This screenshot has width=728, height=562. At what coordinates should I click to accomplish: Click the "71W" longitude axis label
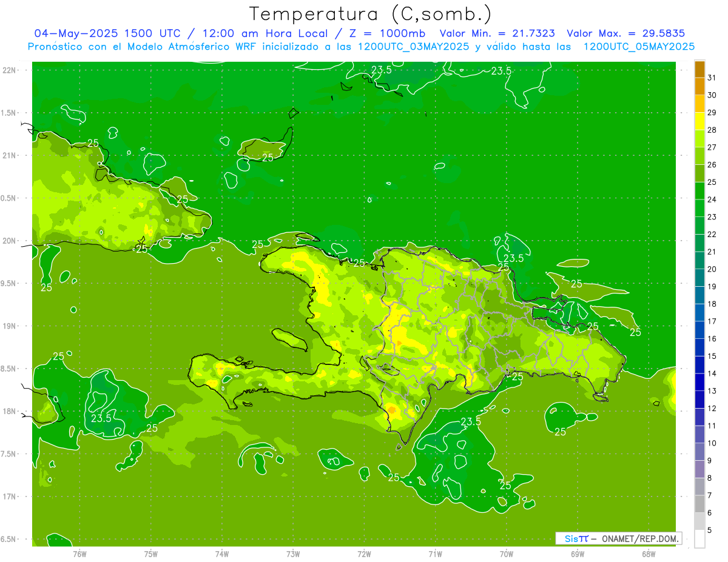(x=435, y=554)
